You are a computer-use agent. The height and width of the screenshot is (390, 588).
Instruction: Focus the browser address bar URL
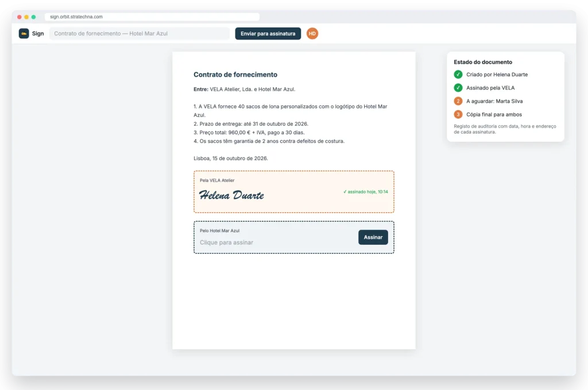152,17
